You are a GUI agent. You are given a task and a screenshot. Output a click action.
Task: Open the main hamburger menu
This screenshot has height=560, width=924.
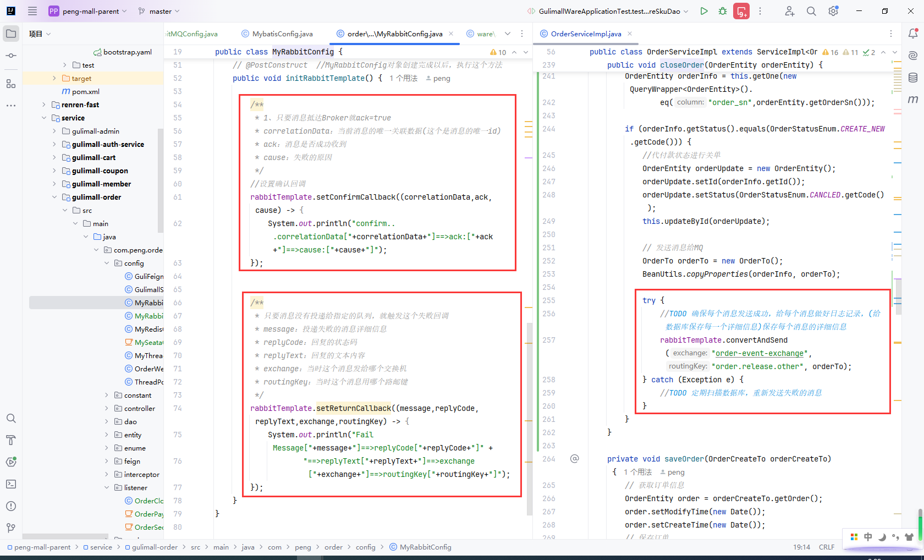click(32, 11)
